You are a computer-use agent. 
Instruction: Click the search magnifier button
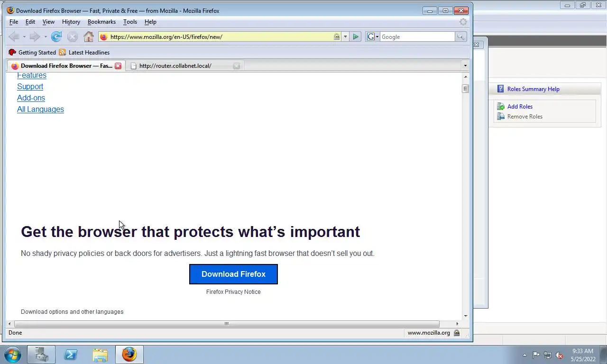460,36
